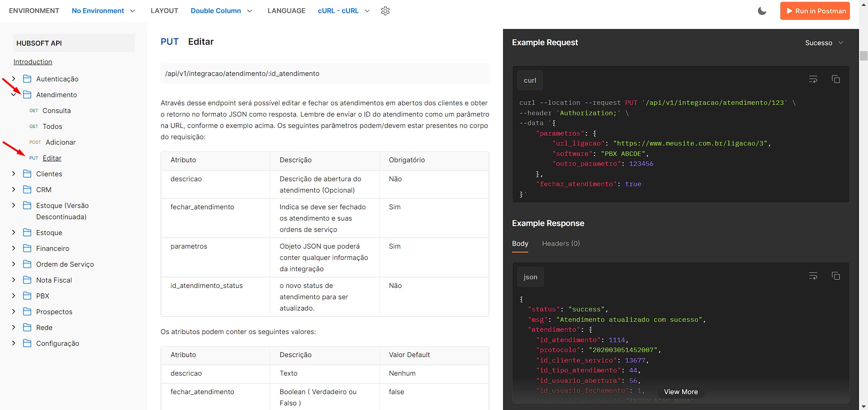Click the json language label
868x410 pixels.
pyautogui.click(x=530, y=277)
